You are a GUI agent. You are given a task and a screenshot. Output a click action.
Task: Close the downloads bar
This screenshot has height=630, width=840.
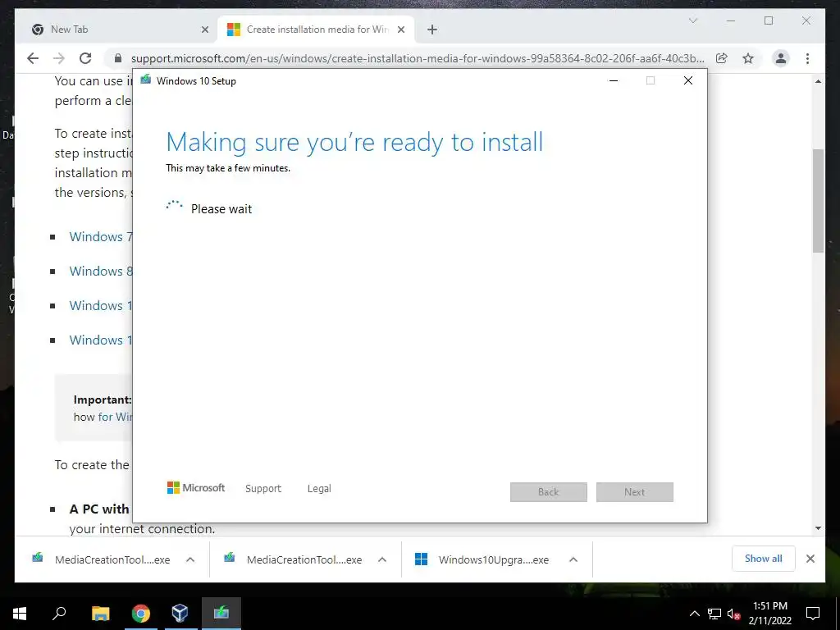[x=810, y=559]
